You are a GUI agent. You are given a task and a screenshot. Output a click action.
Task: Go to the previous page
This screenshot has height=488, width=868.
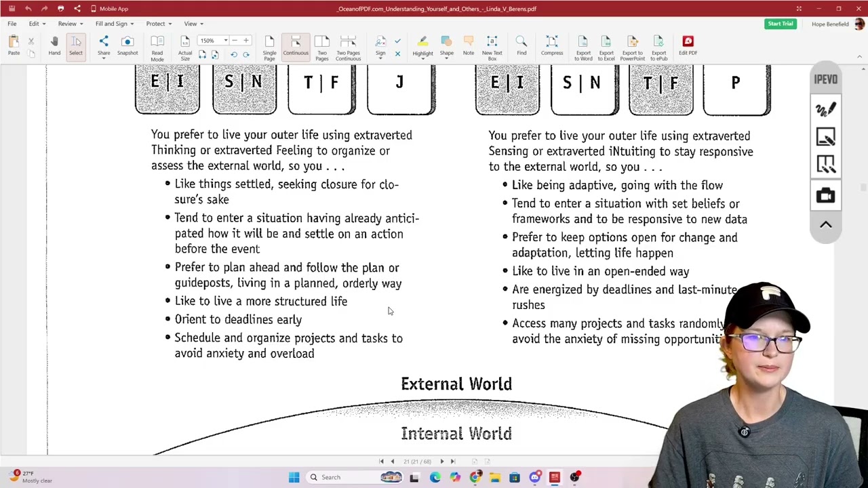tap(393, 462)
